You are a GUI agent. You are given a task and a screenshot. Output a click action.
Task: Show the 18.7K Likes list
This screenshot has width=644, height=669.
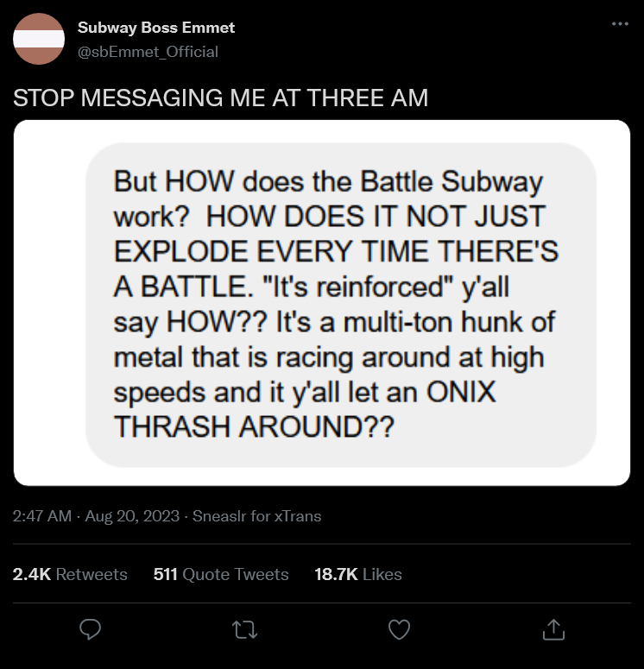click(359, 574)
